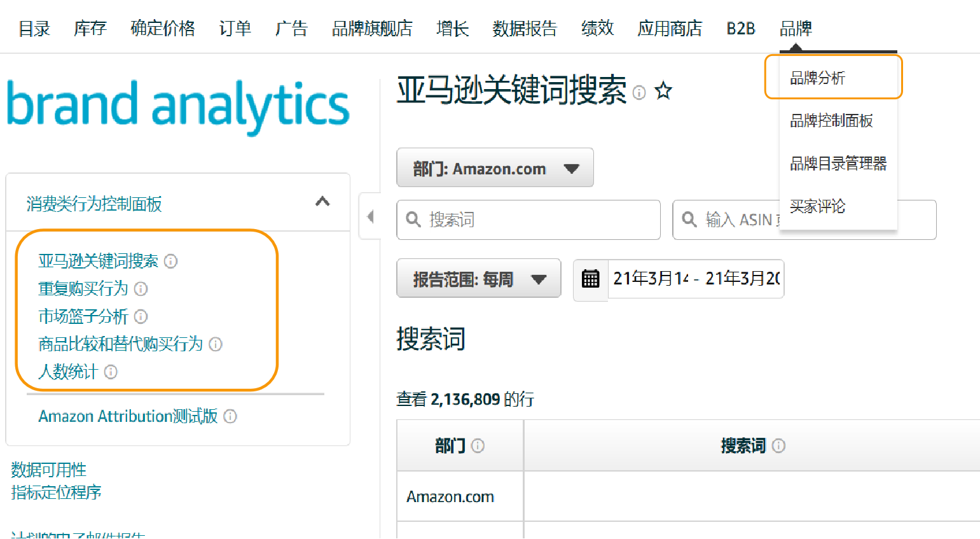The height and width of the screenshot is (539, 980).
Task: Click info icon next to 商品比较和替代购买行为
Action: (x=216, y=344)
